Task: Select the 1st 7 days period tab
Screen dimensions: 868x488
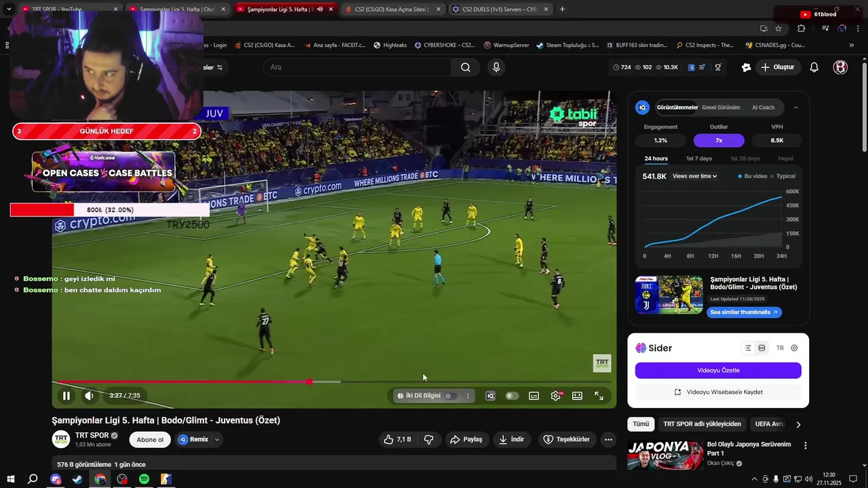Action: coord(698,159)
